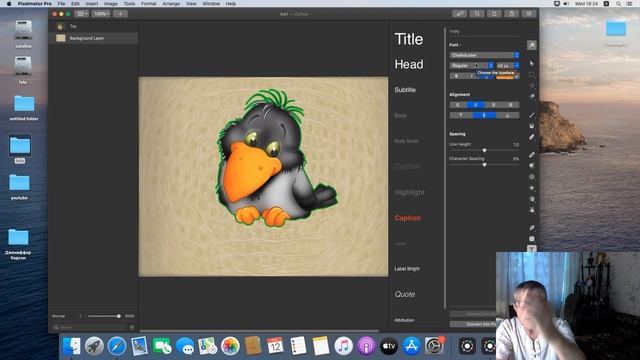The width and height of the screenshot is (640, 360).
Task: Select the Shape tool in tools sidebar
Action: 531,239
